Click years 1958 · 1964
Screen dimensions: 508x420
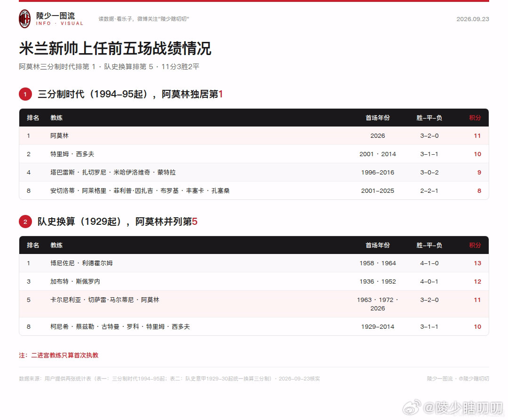click(378, 263)
